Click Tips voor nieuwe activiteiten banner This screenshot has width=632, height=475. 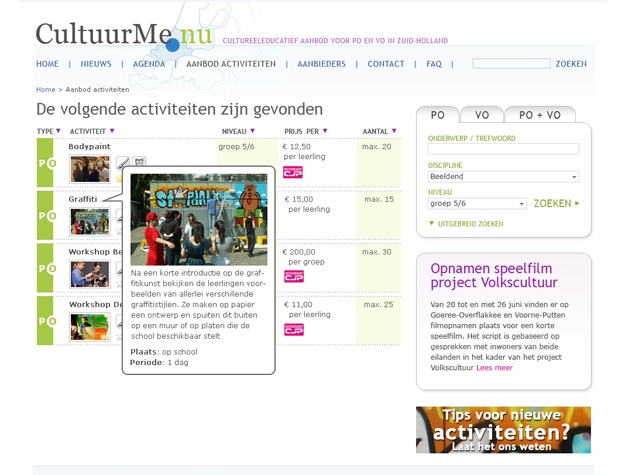coord(503,430)
